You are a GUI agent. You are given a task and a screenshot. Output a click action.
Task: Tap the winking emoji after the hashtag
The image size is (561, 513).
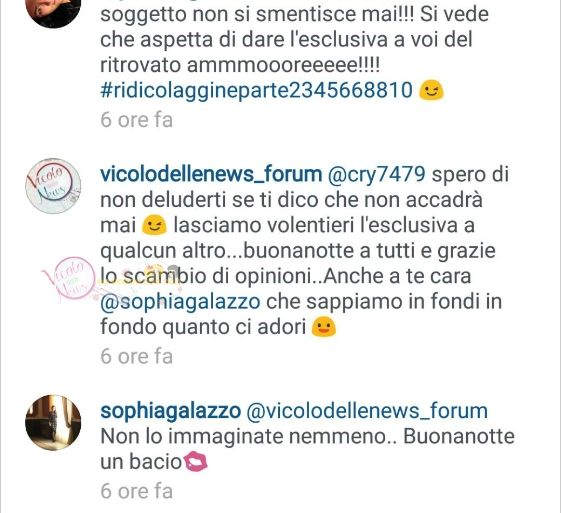point(431,90)
